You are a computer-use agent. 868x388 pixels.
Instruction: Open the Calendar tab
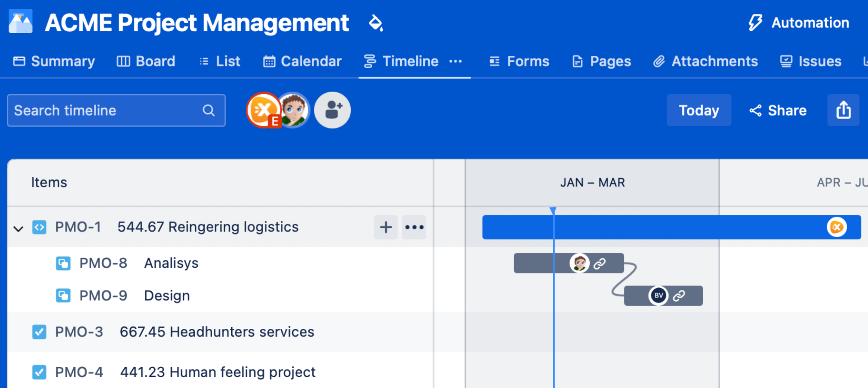click(302, 61)
